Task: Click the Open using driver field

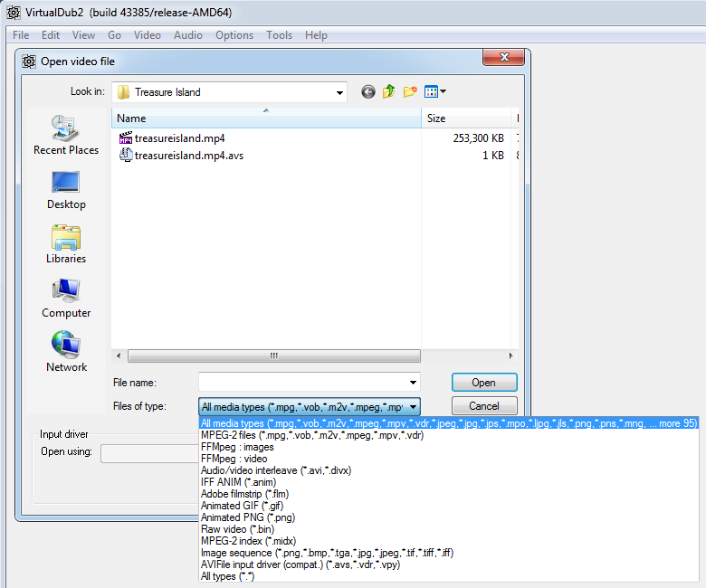Action: click(149, 453)
